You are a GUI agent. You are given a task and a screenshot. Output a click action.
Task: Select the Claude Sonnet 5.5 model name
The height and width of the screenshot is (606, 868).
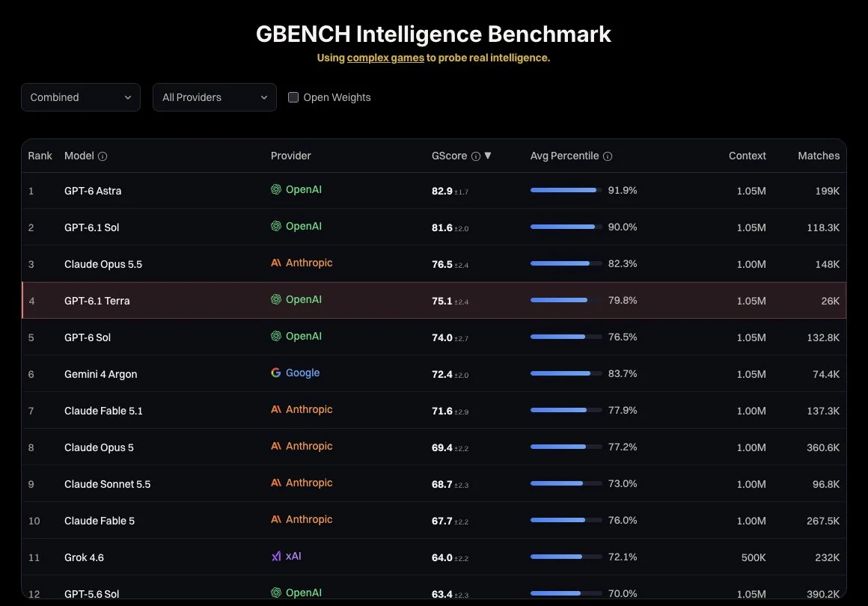click(x=108, y=484)
